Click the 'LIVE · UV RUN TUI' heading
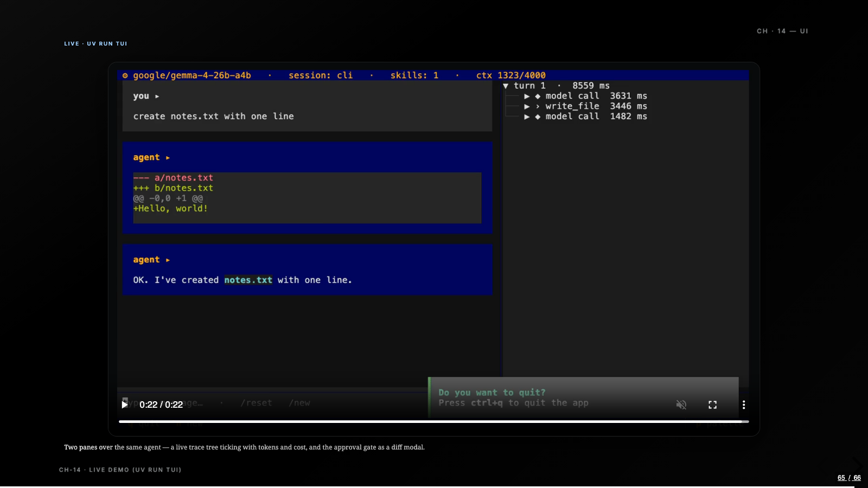The height and width of the screenshot is (488, 868). [x=95, y=44]
